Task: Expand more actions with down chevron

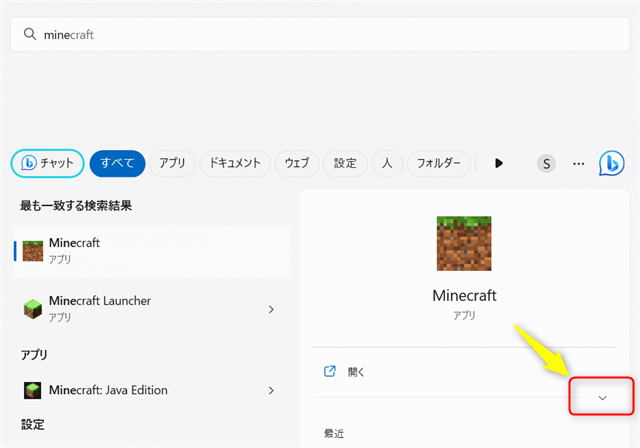Action: [602, 398]
